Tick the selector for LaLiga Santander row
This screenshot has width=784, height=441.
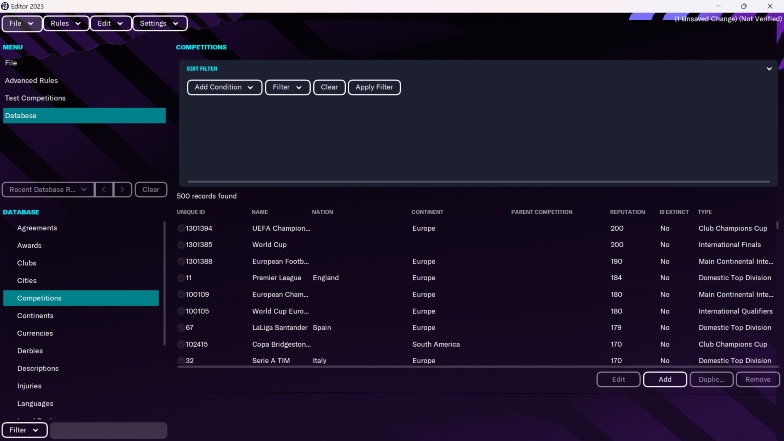pos(181,328)
